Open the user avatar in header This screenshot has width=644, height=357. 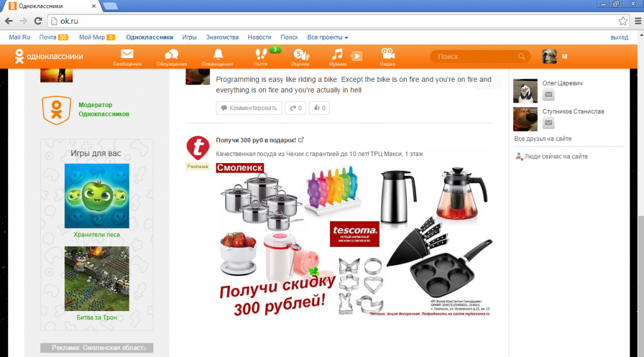coord(549,56)
